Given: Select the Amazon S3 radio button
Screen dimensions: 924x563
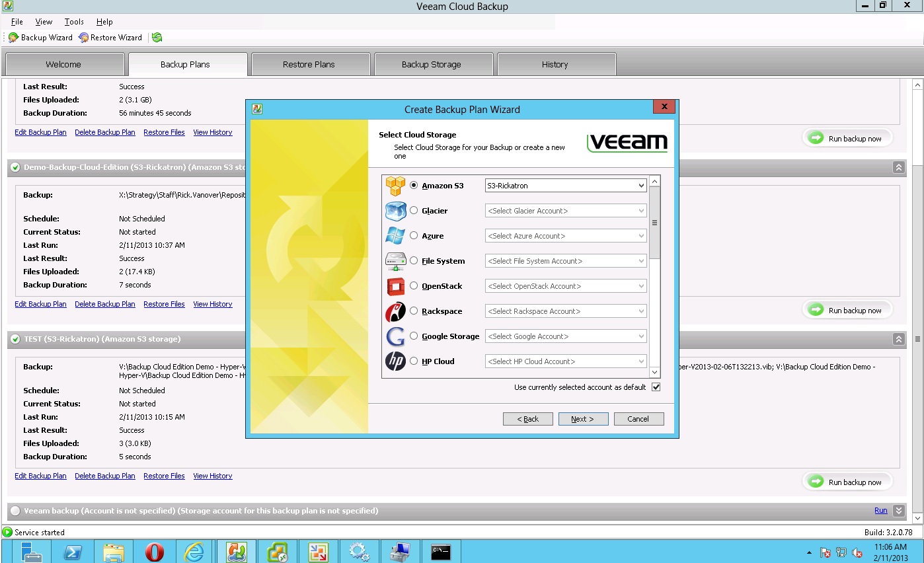Looking at the screenshot, I should click(414, 186).
